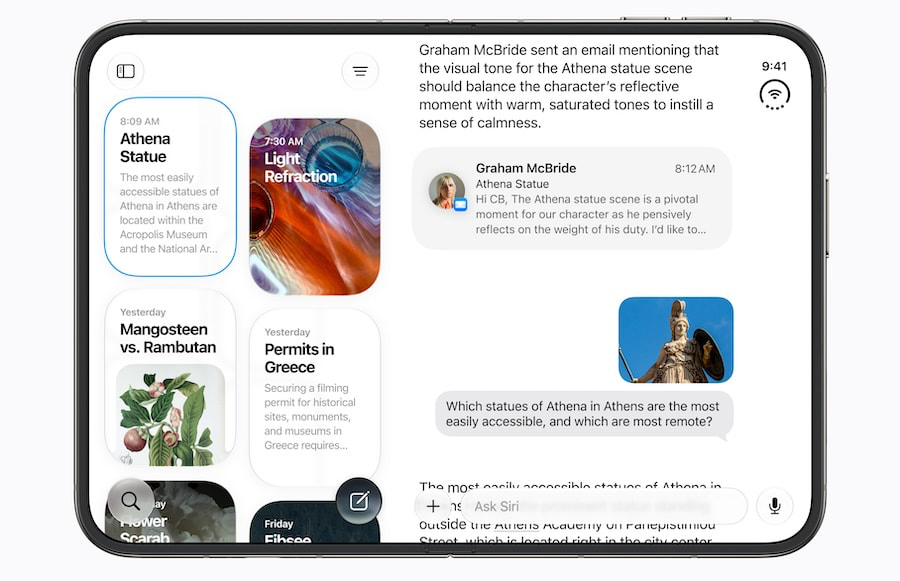The width and height of the screenshot is (900, 581).
Task: Open the Athena Statue conversation card
Action: pos(170,187)
